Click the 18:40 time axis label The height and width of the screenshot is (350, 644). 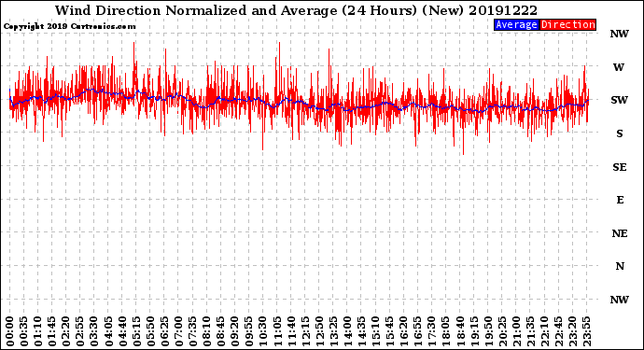click(x=459, y=331)
